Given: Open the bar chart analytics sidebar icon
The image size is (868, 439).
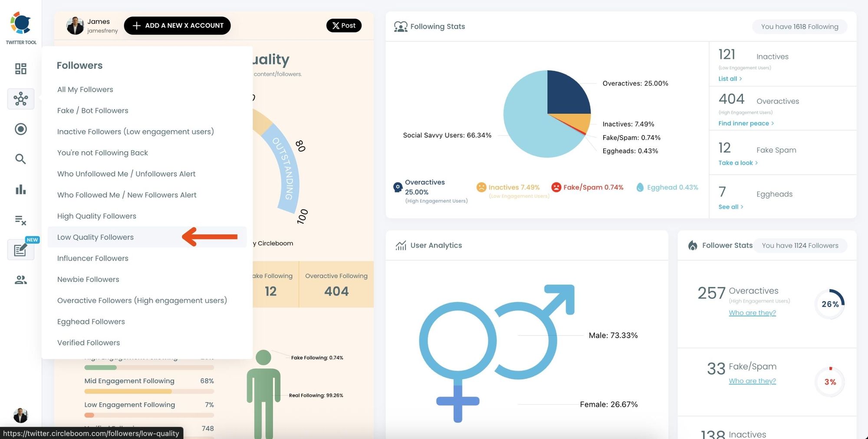Looking at the screenshot, I should (20, 190).
